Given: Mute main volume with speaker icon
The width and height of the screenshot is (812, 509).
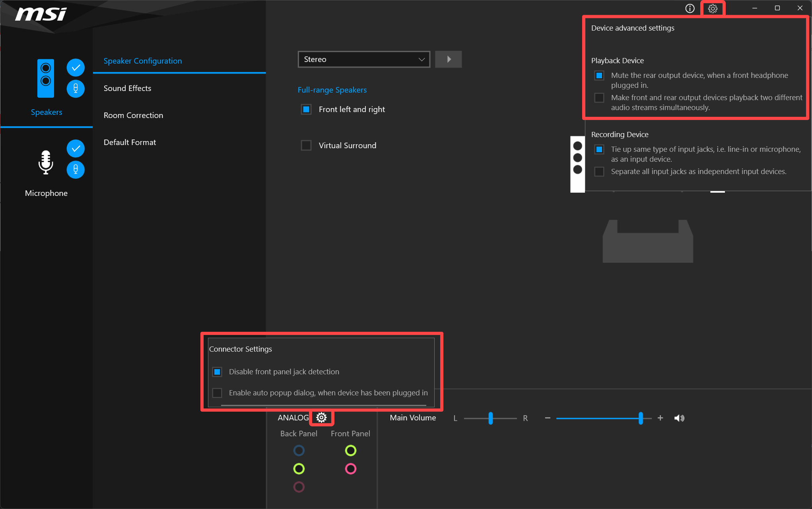Looking at the screenshot, I should point(679,418).
